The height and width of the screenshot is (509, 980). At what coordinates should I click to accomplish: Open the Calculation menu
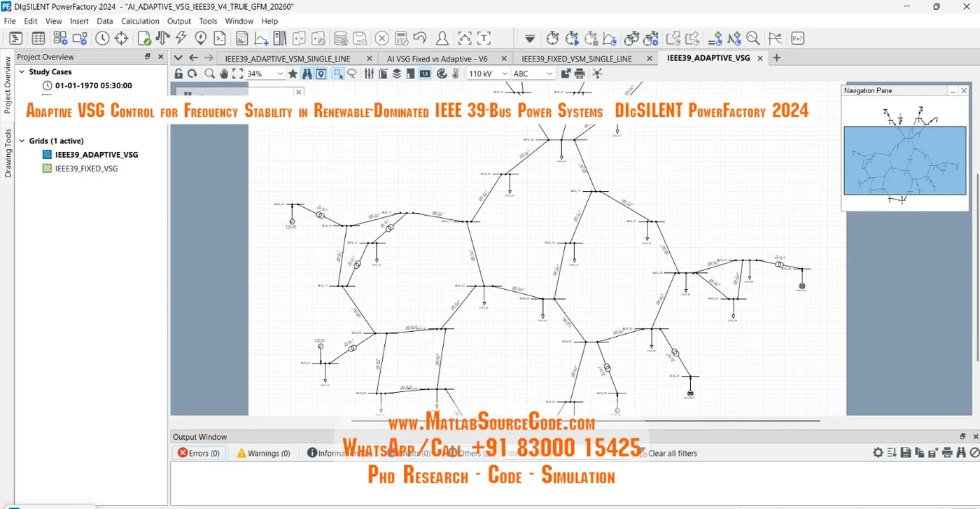point(140,21)
